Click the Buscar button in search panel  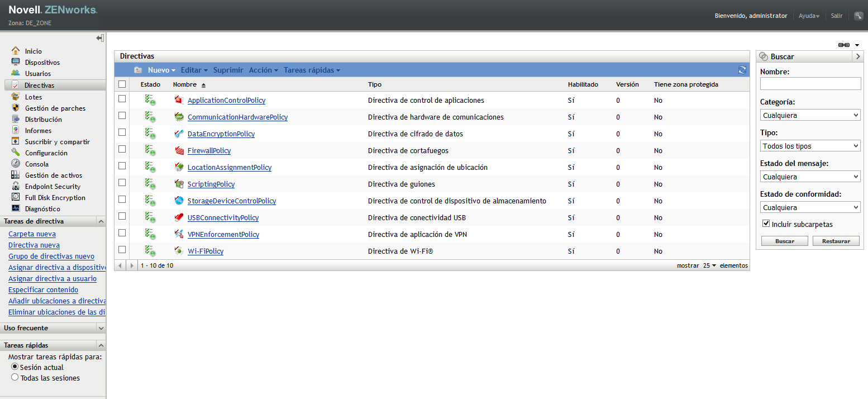[x=784, y=241]
